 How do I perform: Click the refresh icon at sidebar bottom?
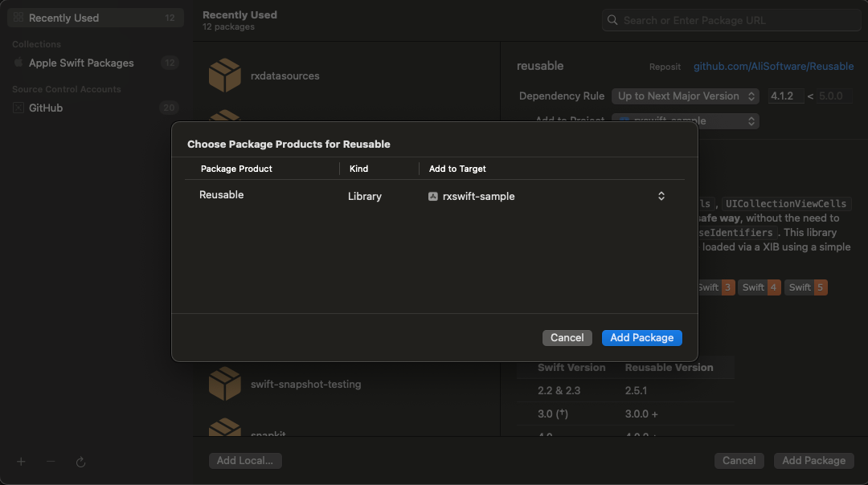pos(80,462)
